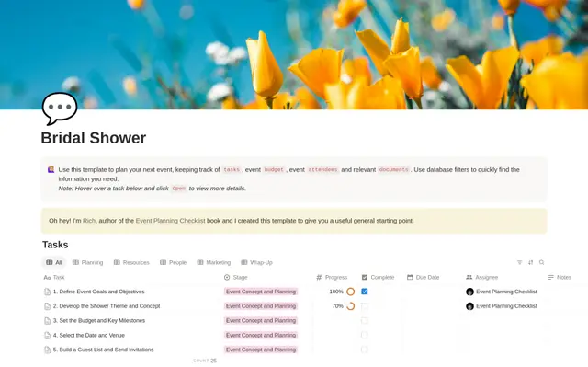Change Stage tag of Set the Budget row
This screenshot has width=588, height=367.
(261, 320)
